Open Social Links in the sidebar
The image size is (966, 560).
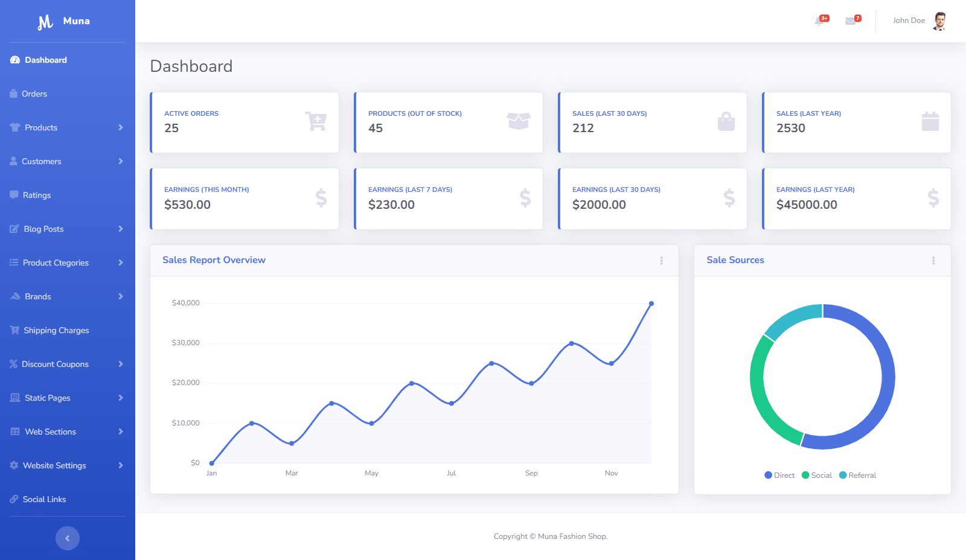68,499
